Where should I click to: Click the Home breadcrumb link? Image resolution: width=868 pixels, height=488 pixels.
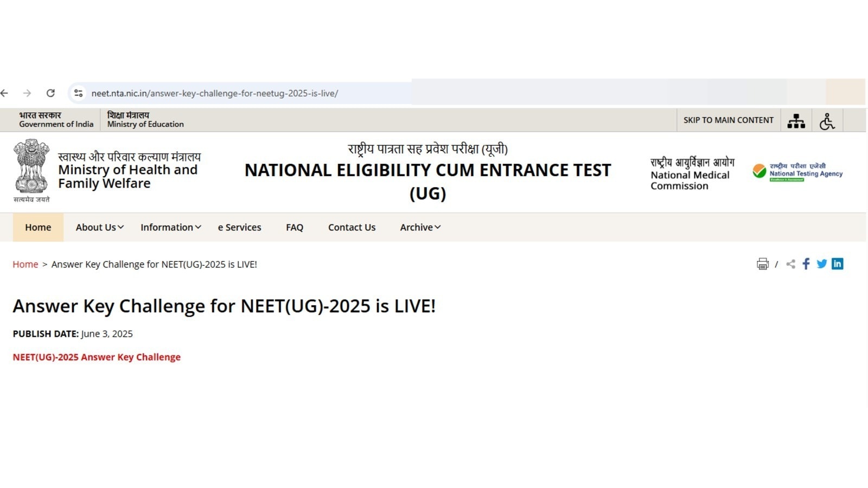point(25,264)
